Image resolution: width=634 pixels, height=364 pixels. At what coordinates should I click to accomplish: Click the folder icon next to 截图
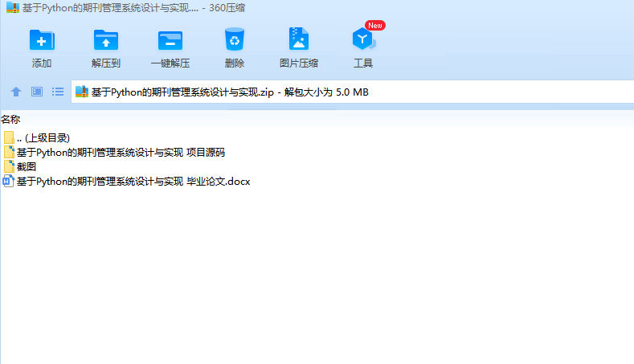coord(9,166)
